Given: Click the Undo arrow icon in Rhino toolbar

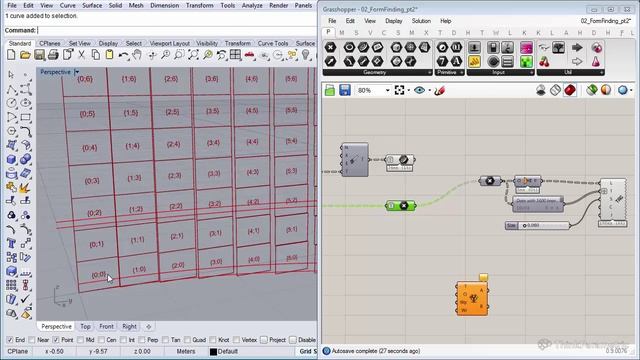Looking at the screenshot, I should [123, 55].
